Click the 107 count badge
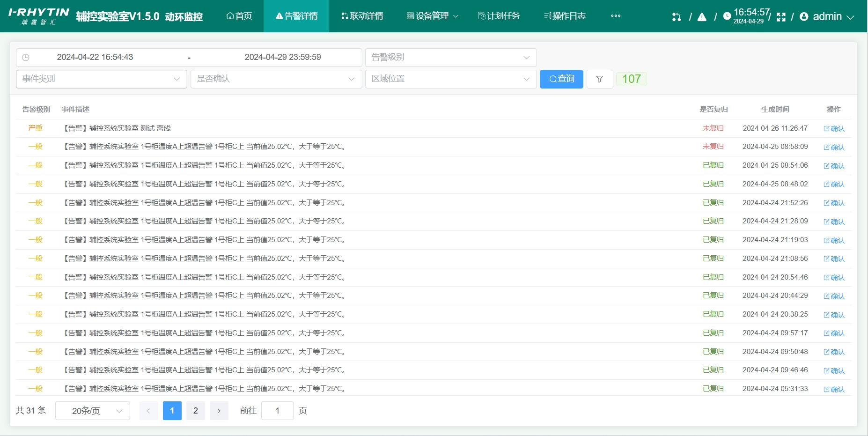The width and height of the screenshot is (868, 436). tap(631, 79)
